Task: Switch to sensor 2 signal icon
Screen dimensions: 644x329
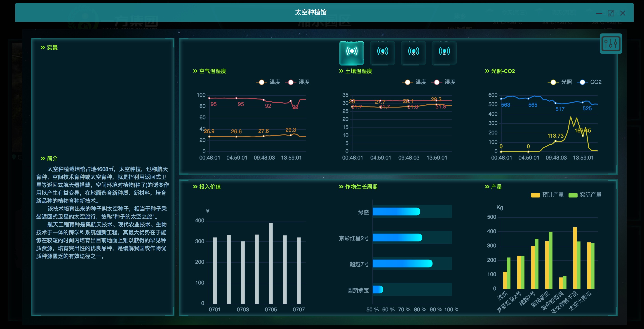Action: pyautogui.click(x=383, y=53)
